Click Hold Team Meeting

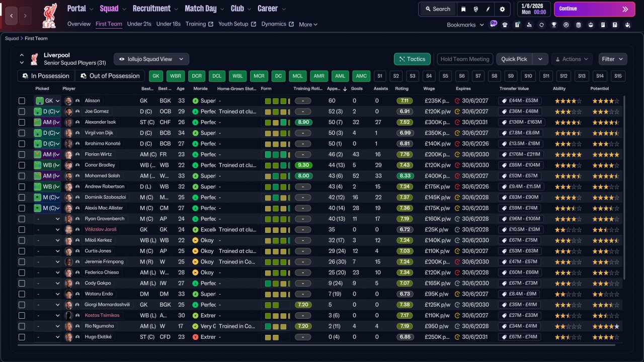click(x=465, y=59)
